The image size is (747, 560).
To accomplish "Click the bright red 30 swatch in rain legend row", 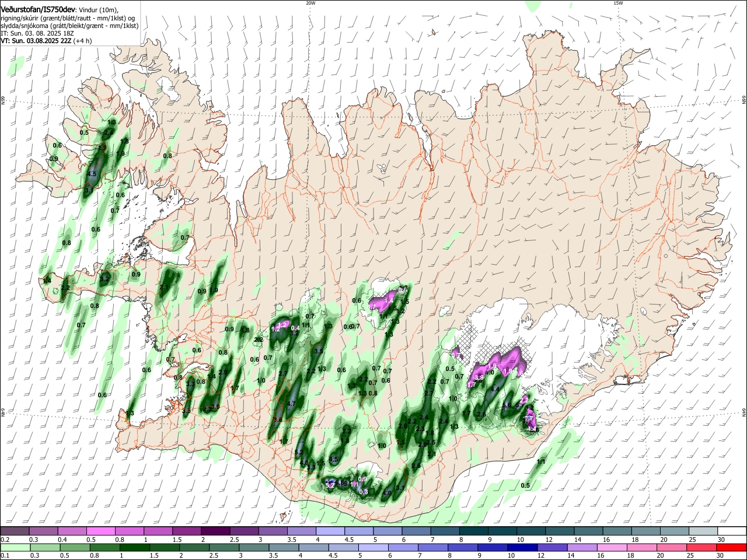I will pos(731,547).
